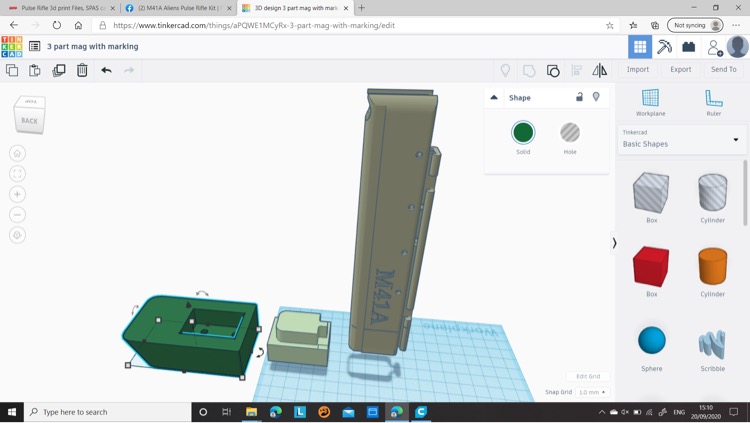
Task: Invite people to collaborate icon
Action: coord(715,47)
